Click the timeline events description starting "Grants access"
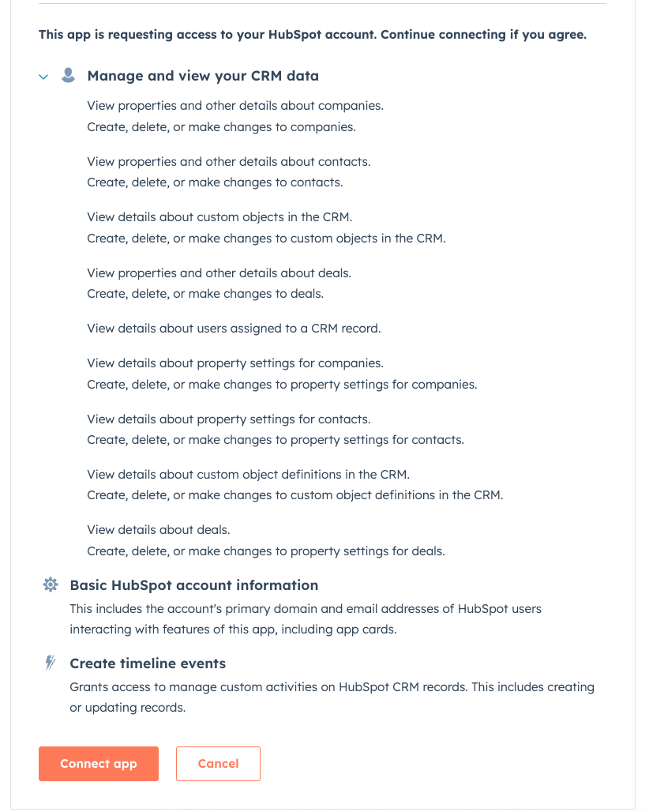 coord(332,687)
